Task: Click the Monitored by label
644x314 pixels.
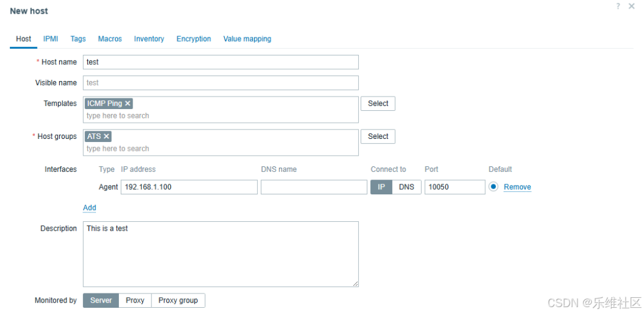Action: point(56,300)
